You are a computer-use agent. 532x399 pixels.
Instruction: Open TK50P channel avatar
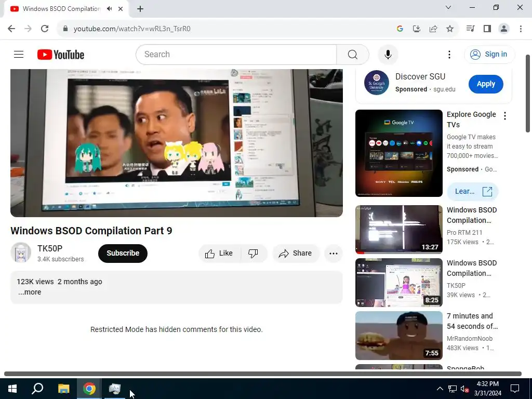click(x=21, y=253)
